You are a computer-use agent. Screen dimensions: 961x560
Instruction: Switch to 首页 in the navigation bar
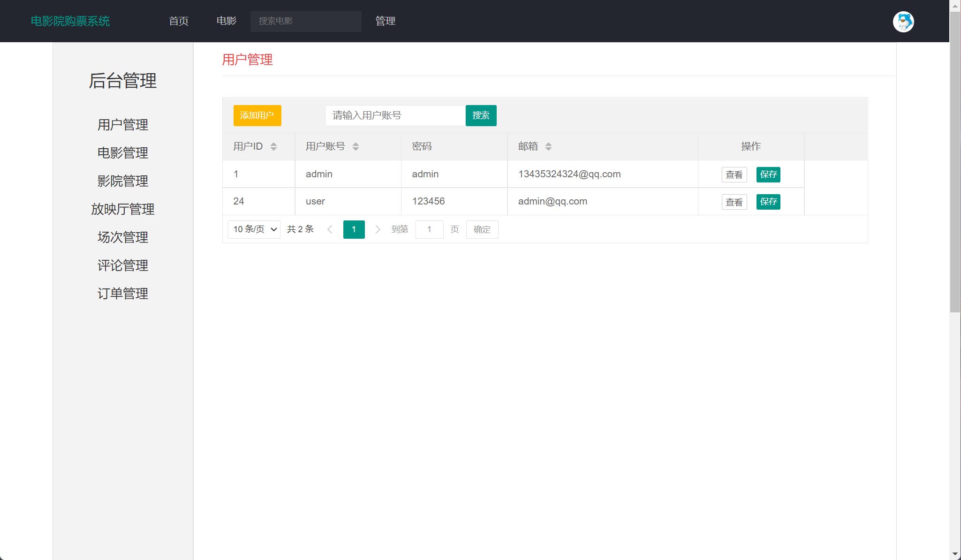(x=179, y=21)
